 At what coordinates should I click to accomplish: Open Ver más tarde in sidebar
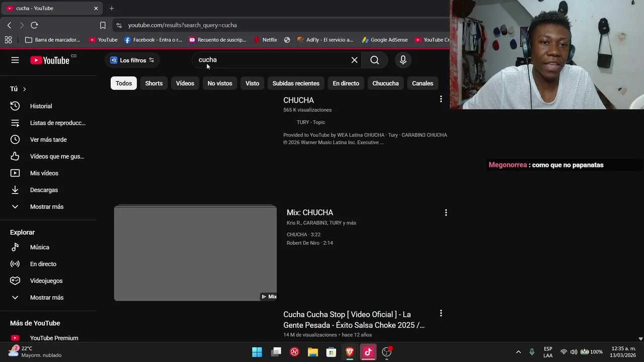48,140
